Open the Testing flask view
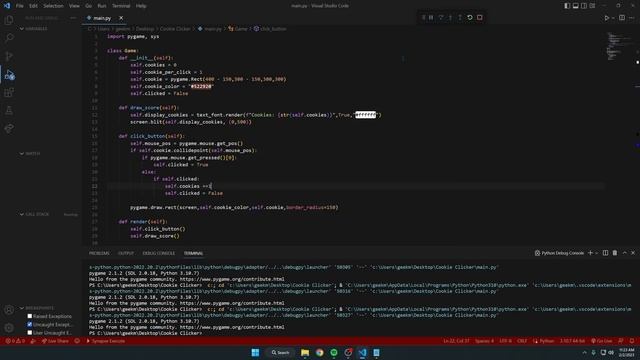Viewport: 640px width, 360px height. [x=9, y=110]
